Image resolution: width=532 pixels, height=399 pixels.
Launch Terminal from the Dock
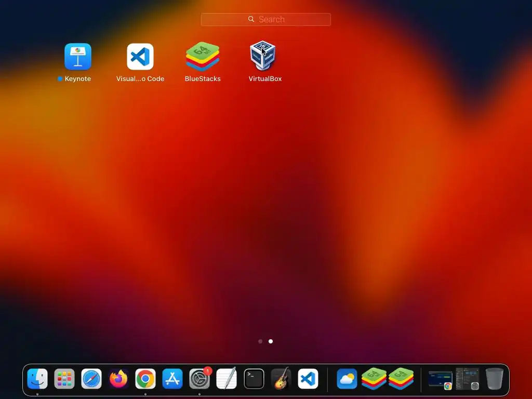[x=254, y=379]
